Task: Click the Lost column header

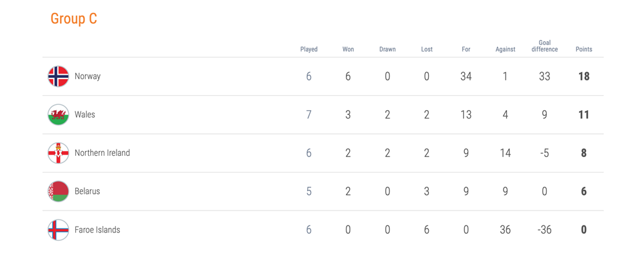Action: coord(427,50)
